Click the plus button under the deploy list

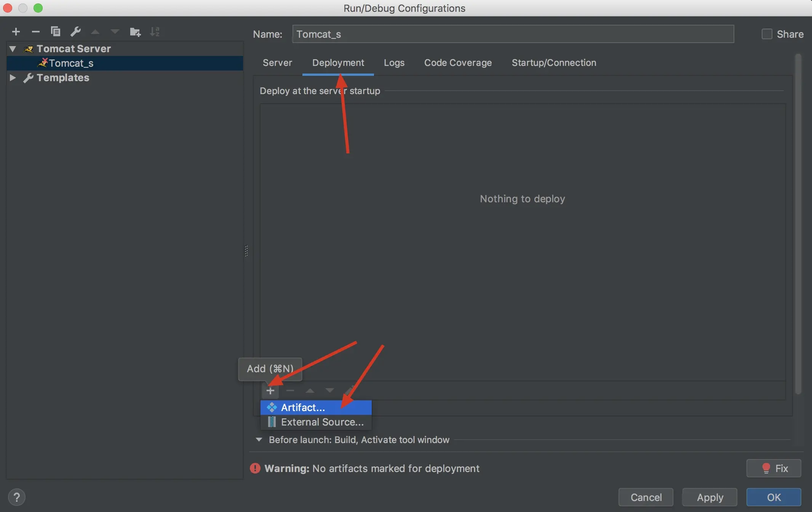click(270, 391)
